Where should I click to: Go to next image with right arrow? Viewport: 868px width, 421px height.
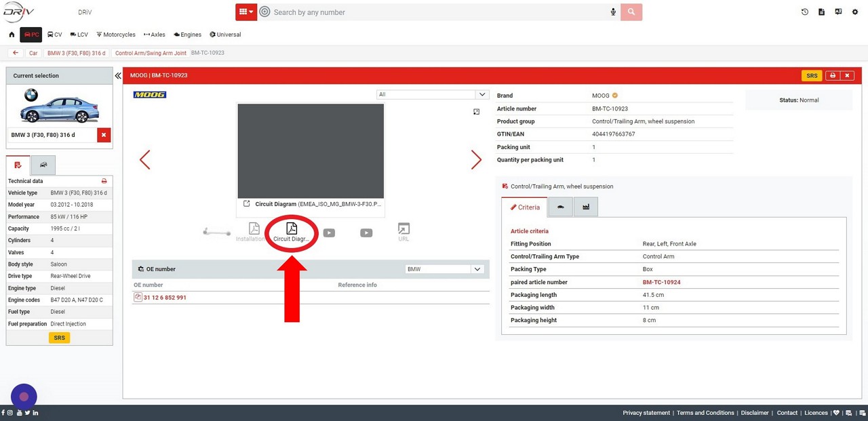click(x=476, y=160)
